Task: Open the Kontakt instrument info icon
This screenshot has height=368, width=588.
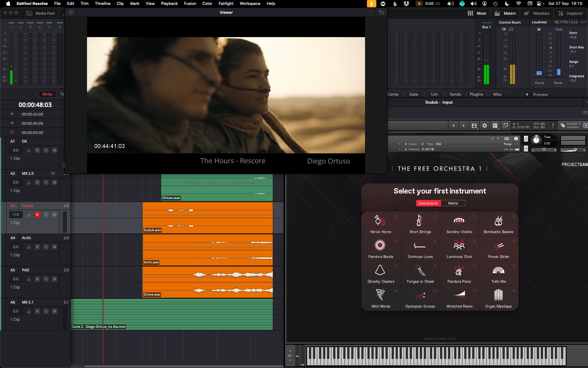Action: [x=516, y=139]
